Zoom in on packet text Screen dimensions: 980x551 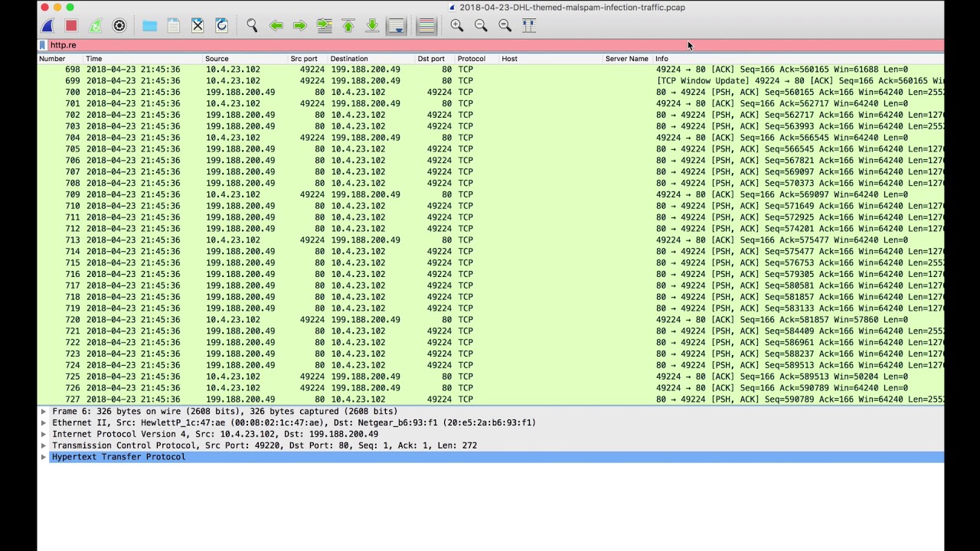(x=457, y=25)
